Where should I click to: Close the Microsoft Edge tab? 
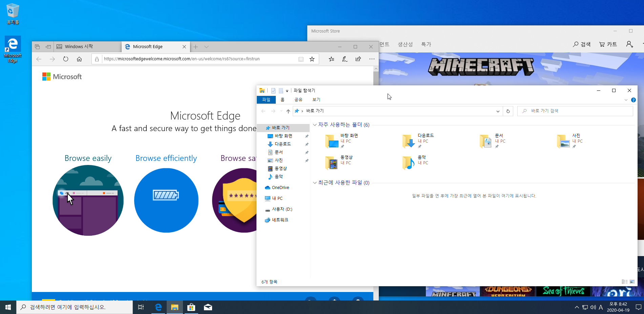pyautogui.click(x=184, y=47)
